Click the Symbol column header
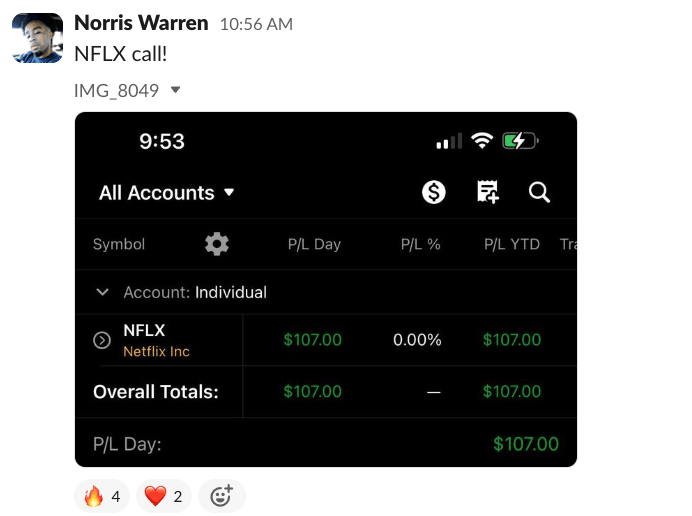This screenshot has height=516, width=692. (119, 244)
